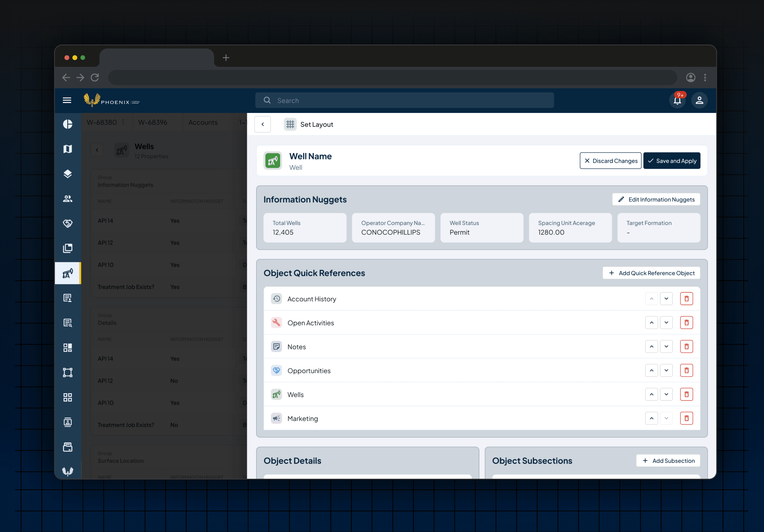Open the storage box sidebar icon
This screenshot has width=764, height=532.
68,447
